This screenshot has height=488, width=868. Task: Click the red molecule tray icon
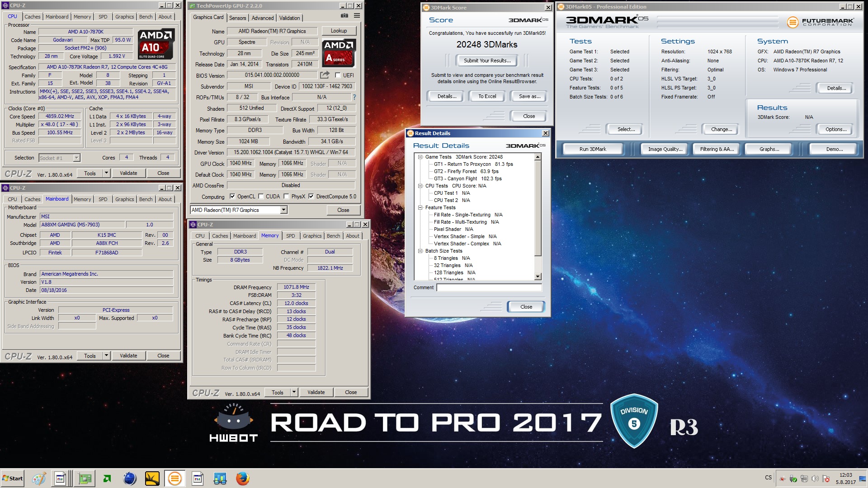coord(783,479)
